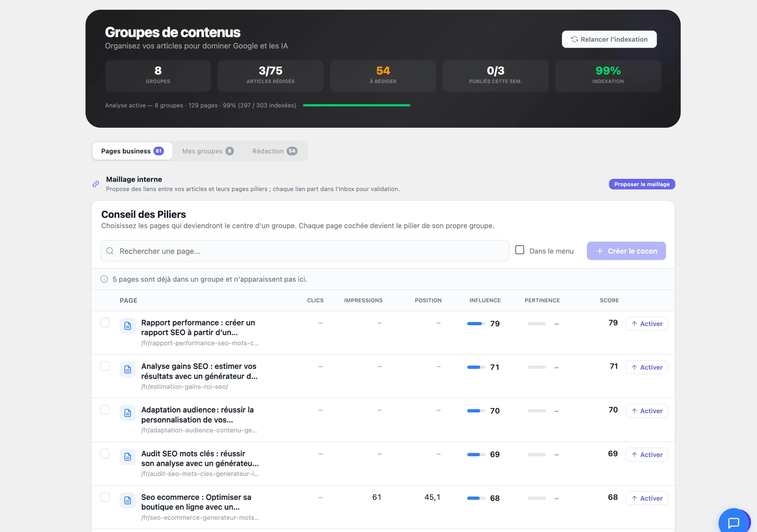The width and height of the screenshot is (757, 532).
Task: Click the Adaptation audience page title
Action: pos(197,415)
